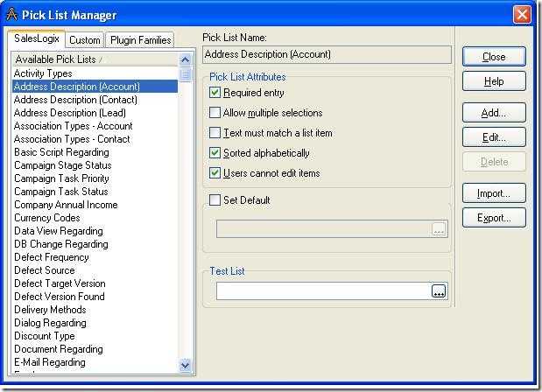
Task: Click the Import... button
Action: (x=494, y=193)
